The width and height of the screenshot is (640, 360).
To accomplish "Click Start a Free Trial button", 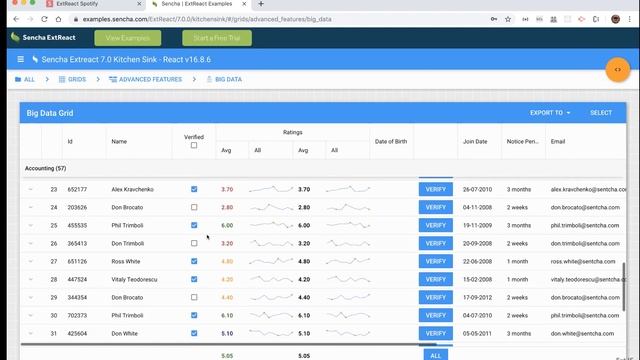I will [x=217, y=38].
